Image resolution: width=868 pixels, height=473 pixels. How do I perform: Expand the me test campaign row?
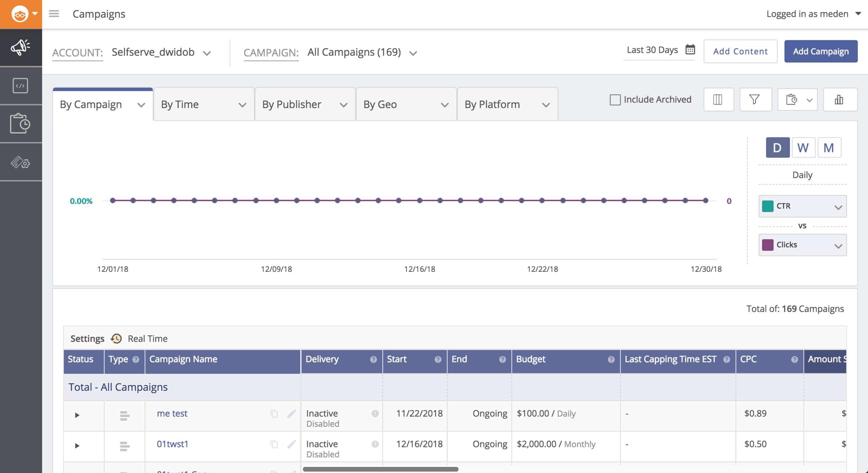coord(77,415)
